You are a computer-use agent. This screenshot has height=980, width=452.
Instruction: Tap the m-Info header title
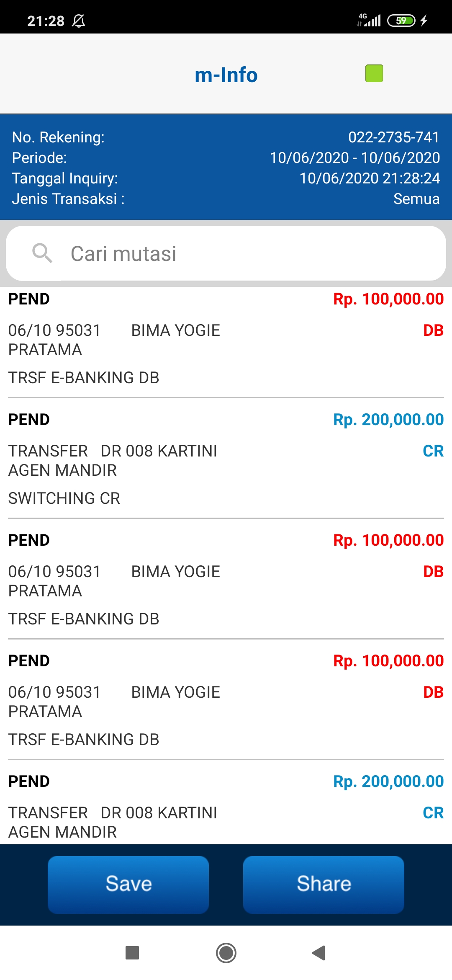pyautogui.click(x=226, y=75)
